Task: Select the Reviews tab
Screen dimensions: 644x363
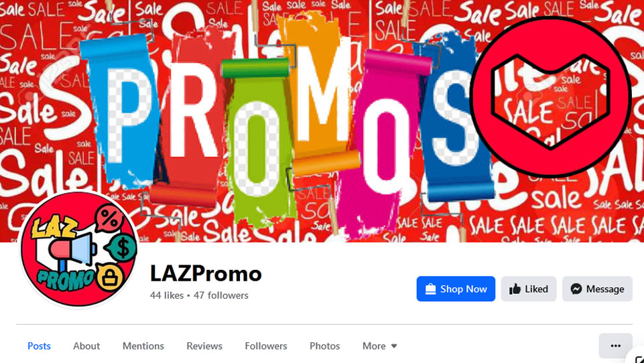Action: pyautogui.click(x=204, y=346)
